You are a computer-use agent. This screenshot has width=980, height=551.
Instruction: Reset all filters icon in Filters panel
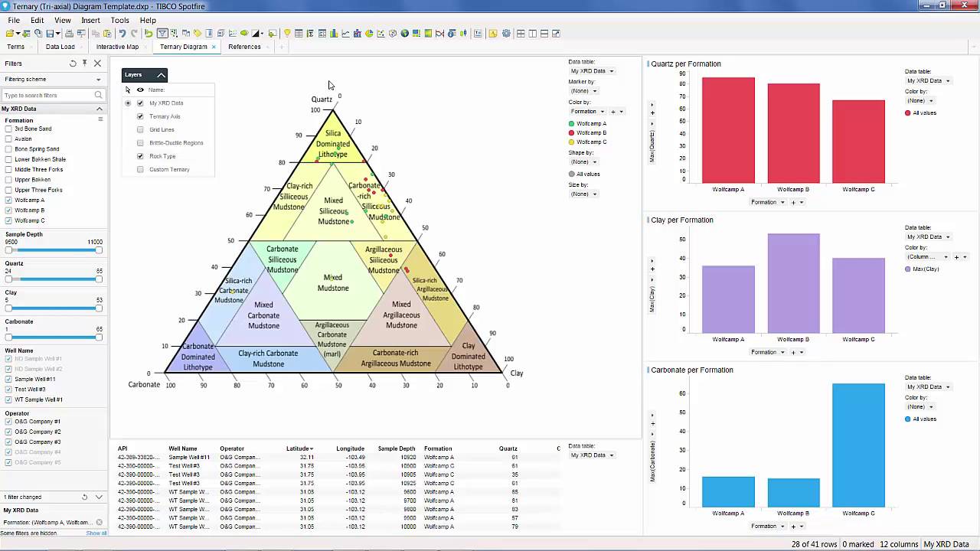[x=73, y=64]
